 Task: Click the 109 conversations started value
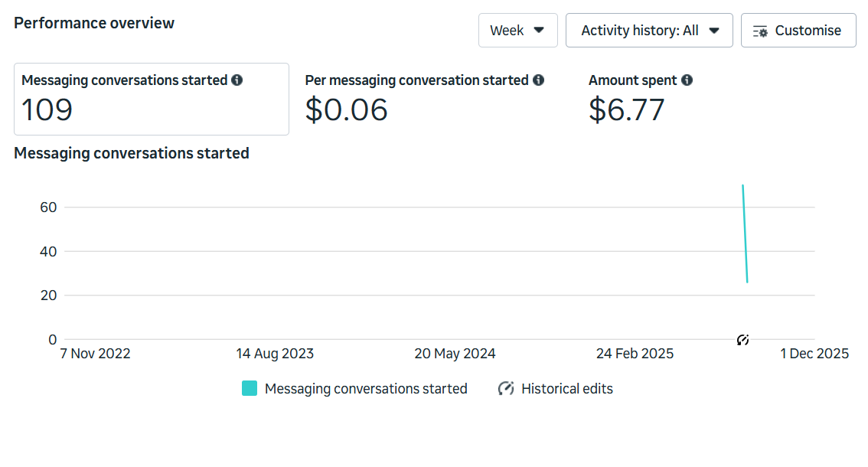47,110
